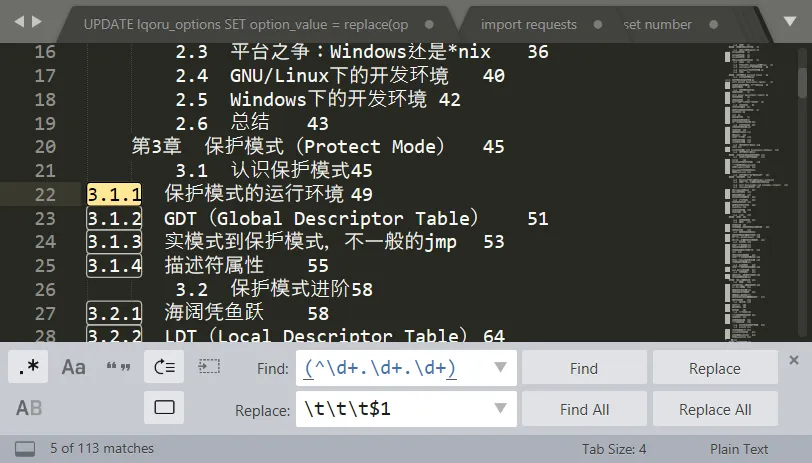The width and height of the screenshot is (812, 463).
Task: Click text Windows下的开发环境 on line 18
Action: coord(328,99)
